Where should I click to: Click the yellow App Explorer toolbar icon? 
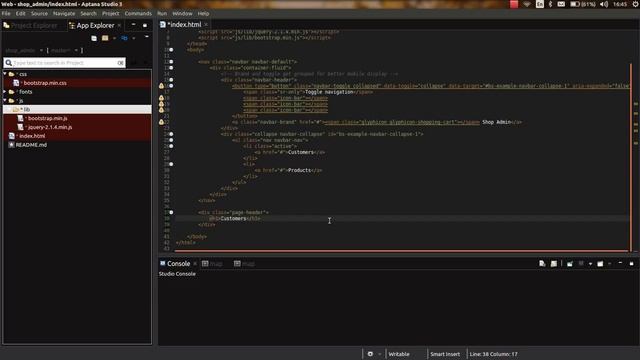click(105, 38)
